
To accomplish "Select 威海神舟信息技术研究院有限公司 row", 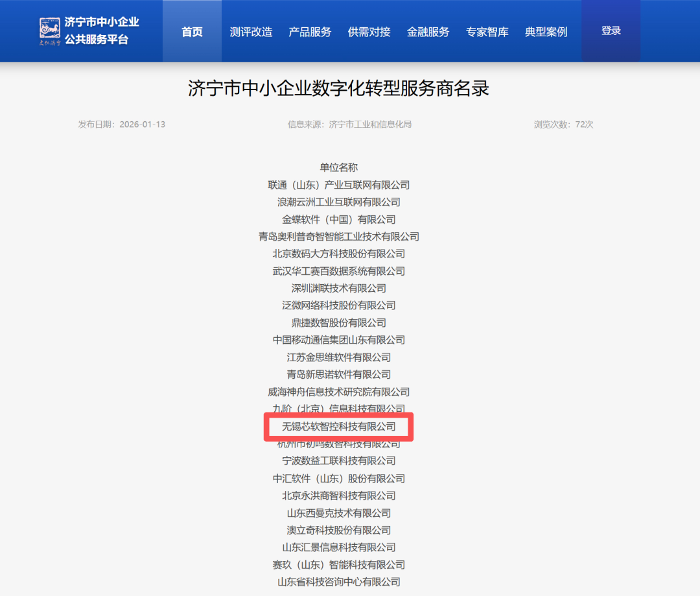I will [x=338, y=392].
